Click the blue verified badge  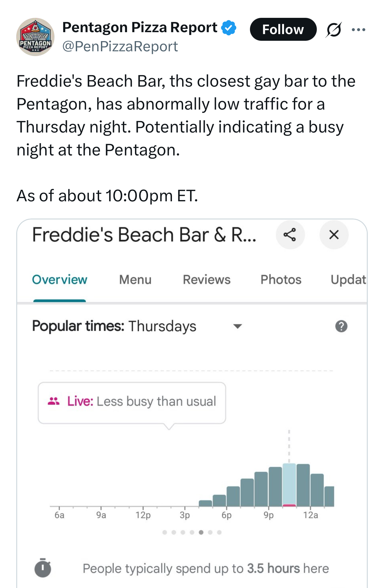point(229,28)
